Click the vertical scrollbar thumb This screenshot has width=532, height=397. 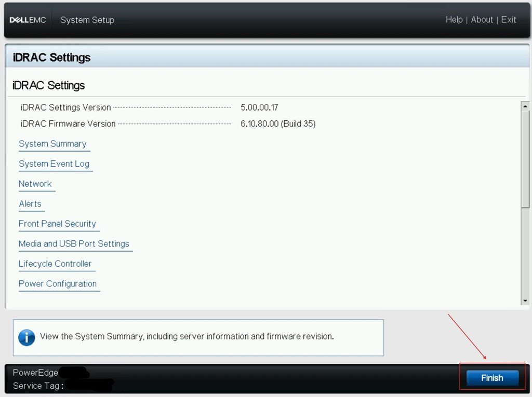[x=525, y=159]
